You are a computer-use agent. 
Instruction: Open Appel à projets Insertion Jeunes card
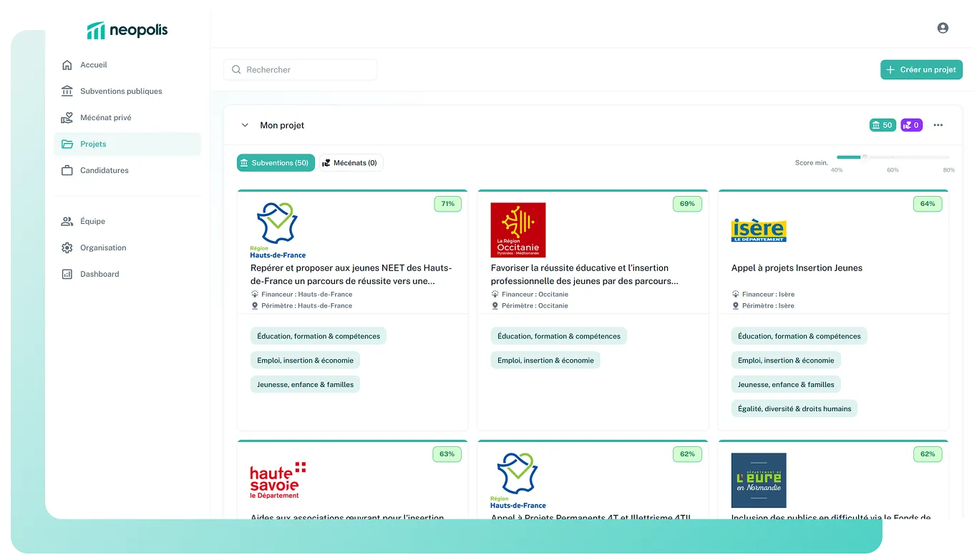(797, 268)
